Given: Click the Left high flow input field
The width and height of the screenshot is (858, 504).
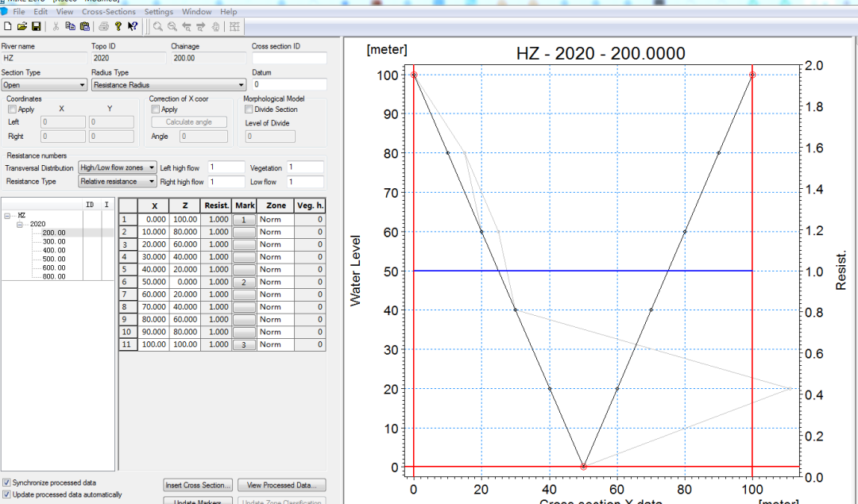Looking at the screenshot, I should (x=226, y=167).
